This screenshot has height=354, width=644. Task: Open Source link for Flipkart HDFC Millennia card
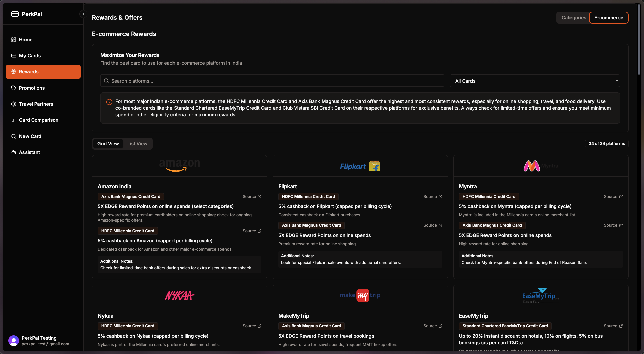[x=433, y=197]
